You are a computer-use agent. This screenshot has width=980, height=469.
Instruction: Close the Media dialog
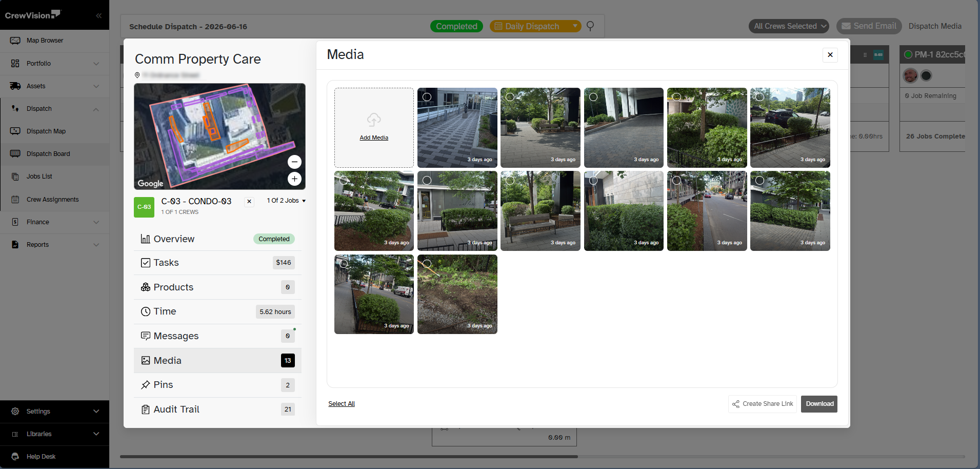[830, 55]
